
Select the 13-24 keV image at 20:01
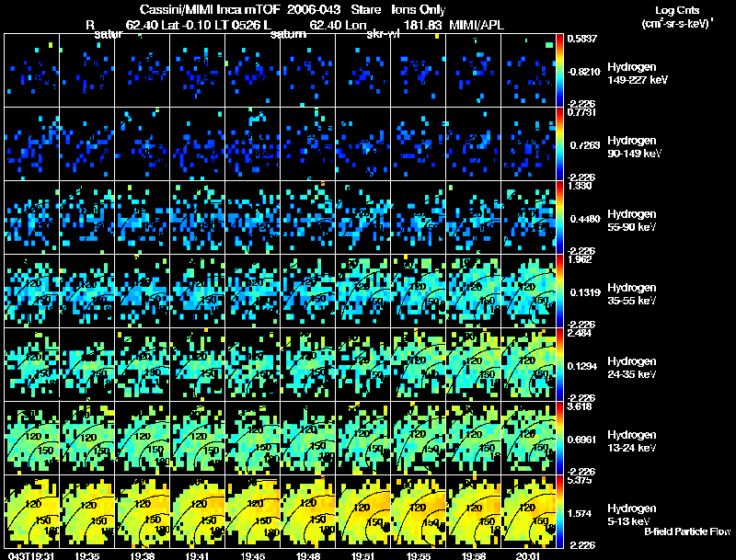point(528,438)
